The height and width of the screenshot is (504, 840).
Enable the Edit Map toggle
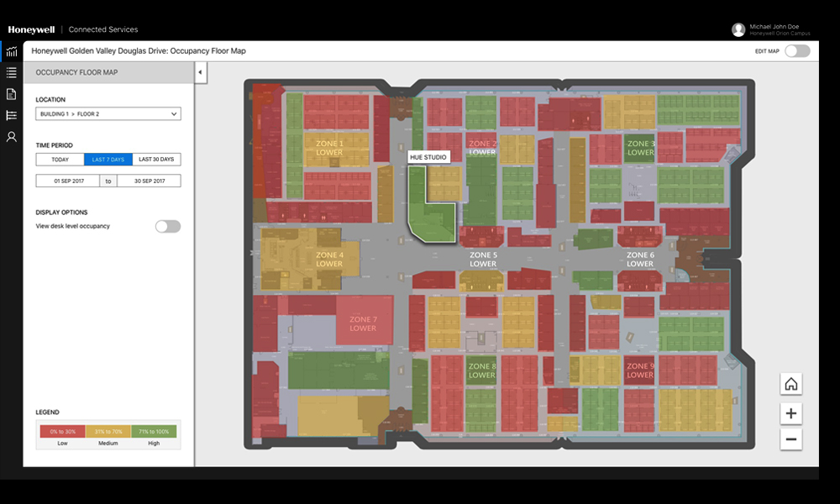pyautogui.click(x=797, y=51)
